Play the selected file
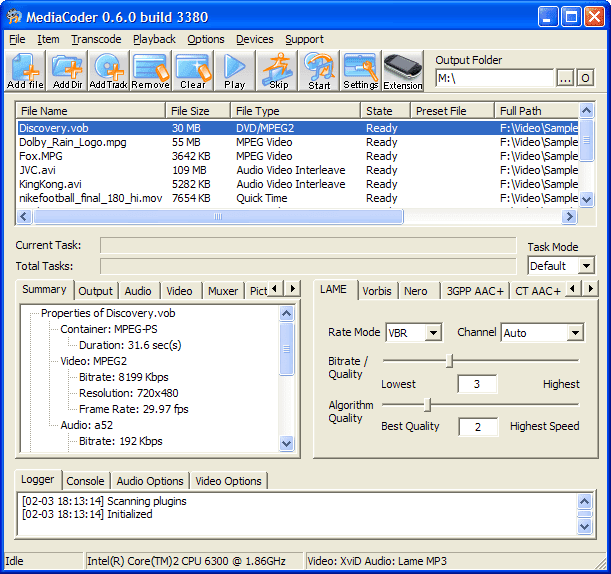611x574 pixels. click(x=235, y=71)
